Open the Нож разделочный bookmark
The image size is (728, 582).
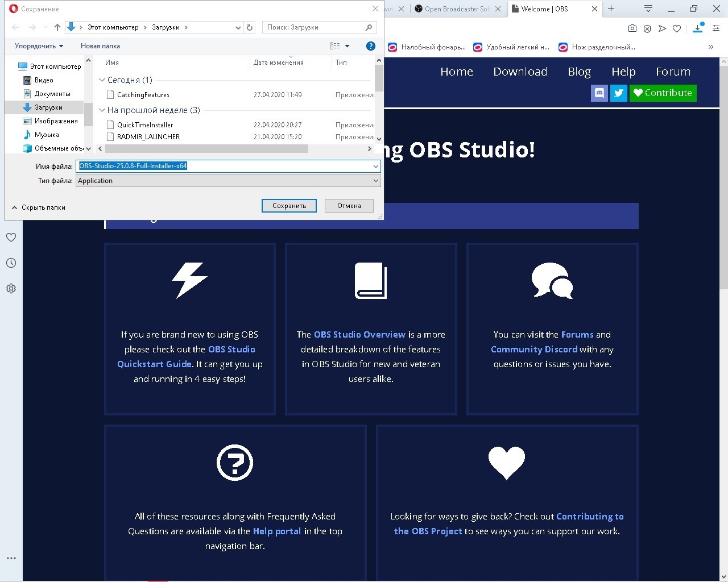point(597,47)
